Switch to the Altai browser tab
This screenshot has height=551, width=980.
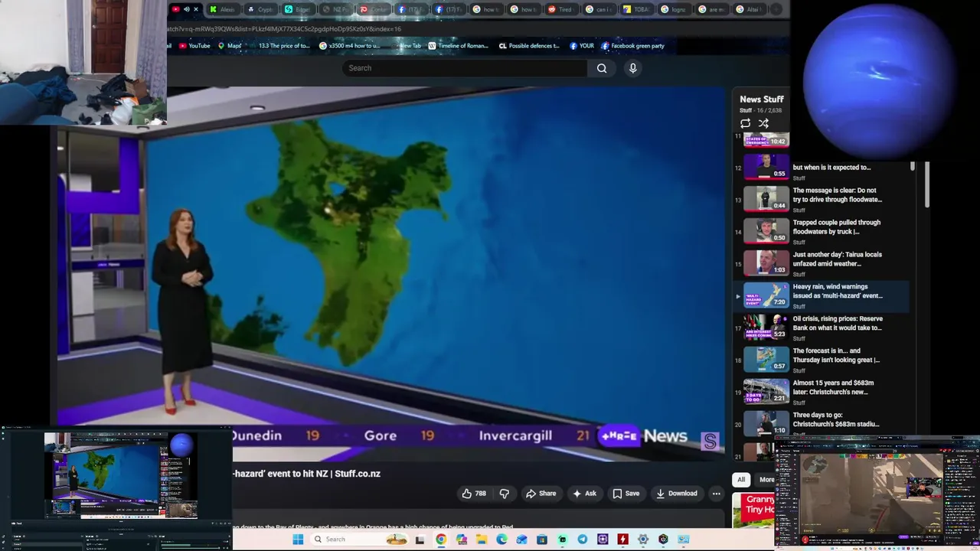[x=748, y=9]
